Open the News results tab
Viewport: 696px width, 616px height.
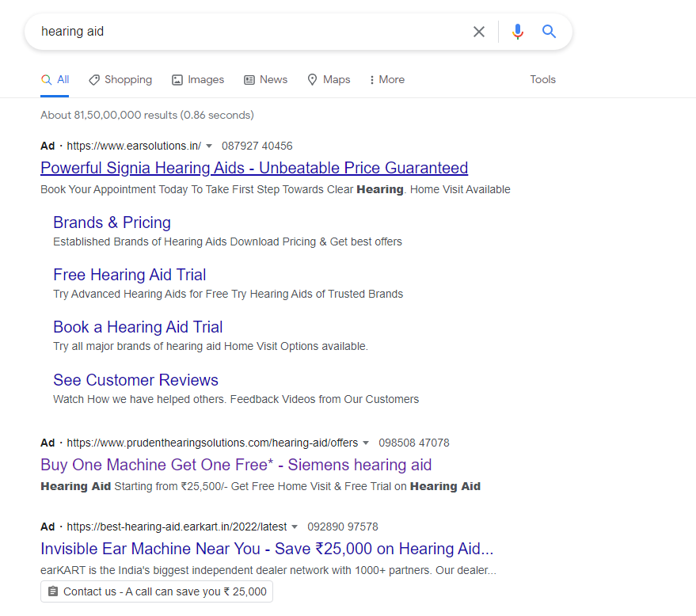[x=265, y=80]
